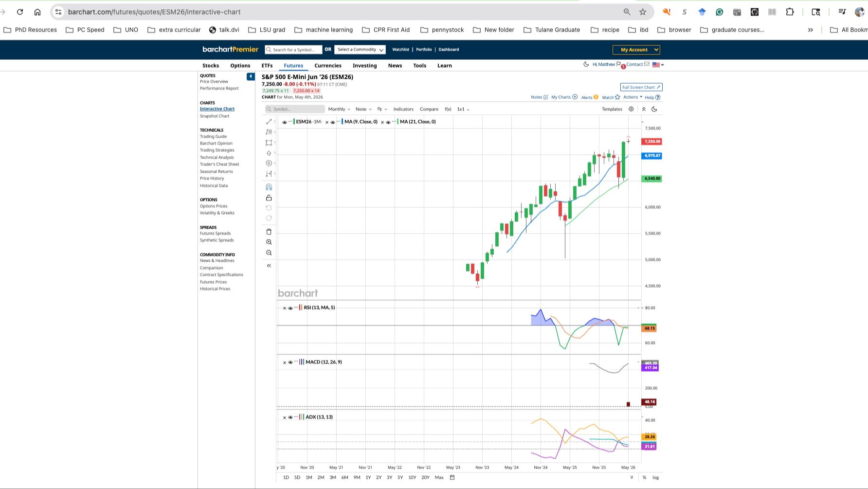
Task: Toggle visibility of MA (9, Close, 0)
Action: [333, 122]
